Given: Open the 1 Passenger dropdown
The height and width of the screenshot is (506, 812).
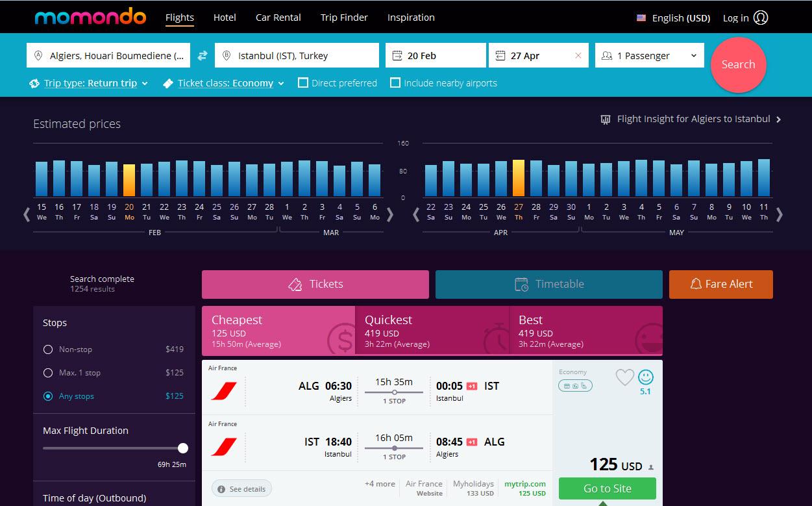Looking at the screenshot, I should [x=650, y=56].
